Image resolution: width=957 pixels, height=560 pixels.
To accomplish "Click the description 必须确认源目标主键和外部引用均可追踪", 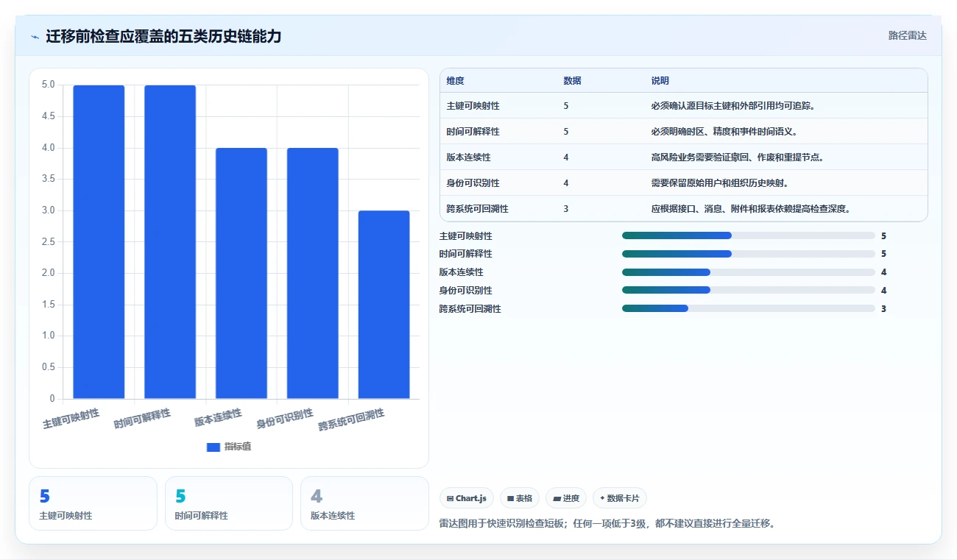I will 732,106.
